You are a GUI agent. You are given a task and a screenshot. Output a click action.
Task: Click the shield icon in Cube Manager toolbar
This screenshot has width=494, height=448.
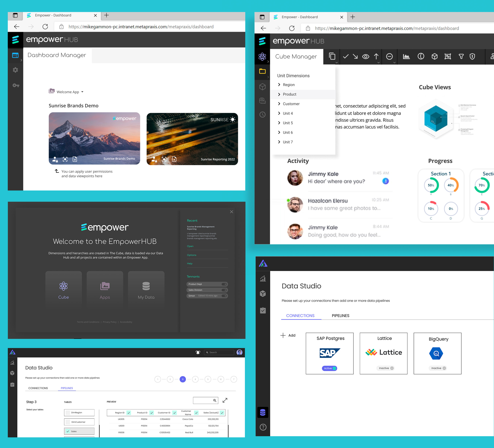(472, 57)
